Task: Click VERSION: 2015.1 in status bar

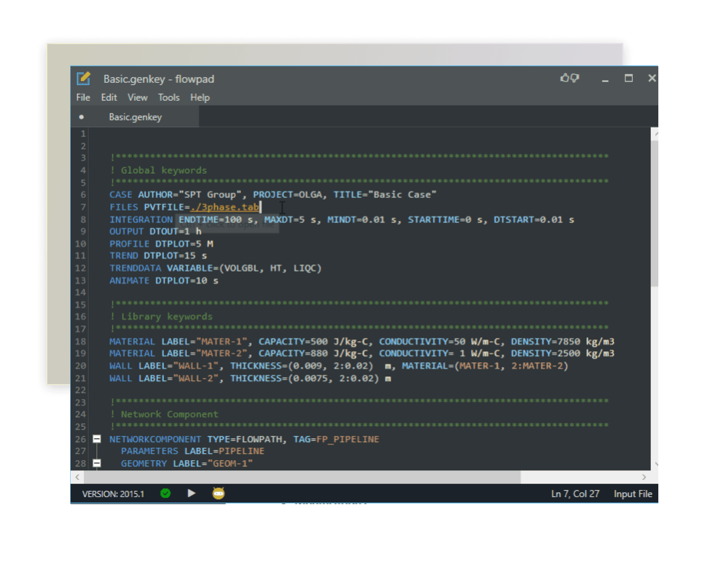Action: point(113,494)
